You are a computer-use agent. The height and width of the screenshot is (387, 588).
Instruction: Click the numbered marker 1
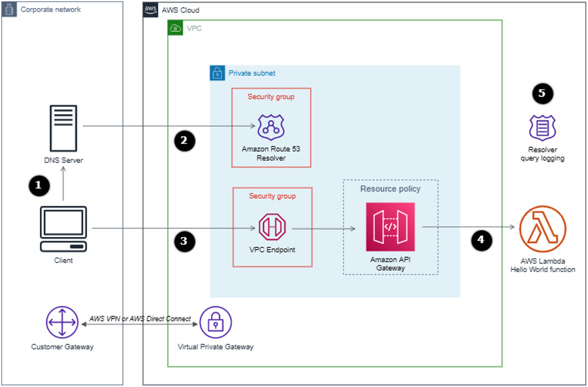pos(39,186)
